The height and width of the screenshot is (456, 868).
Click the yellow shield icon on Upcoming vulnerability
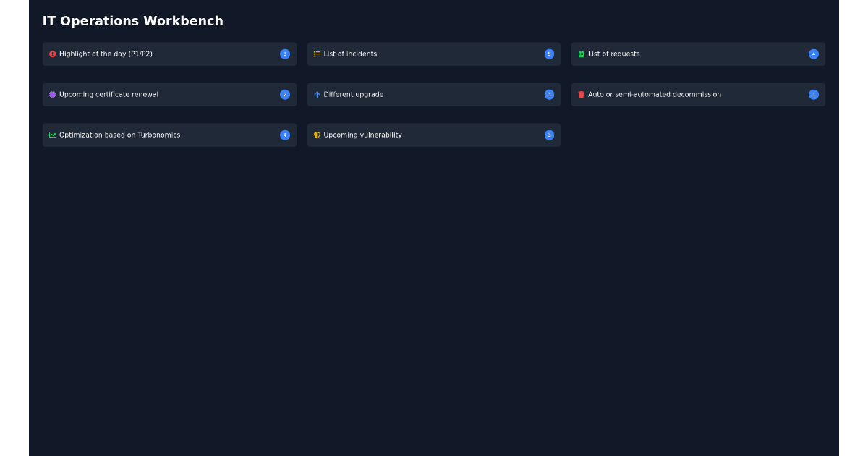tap(317, 135)
